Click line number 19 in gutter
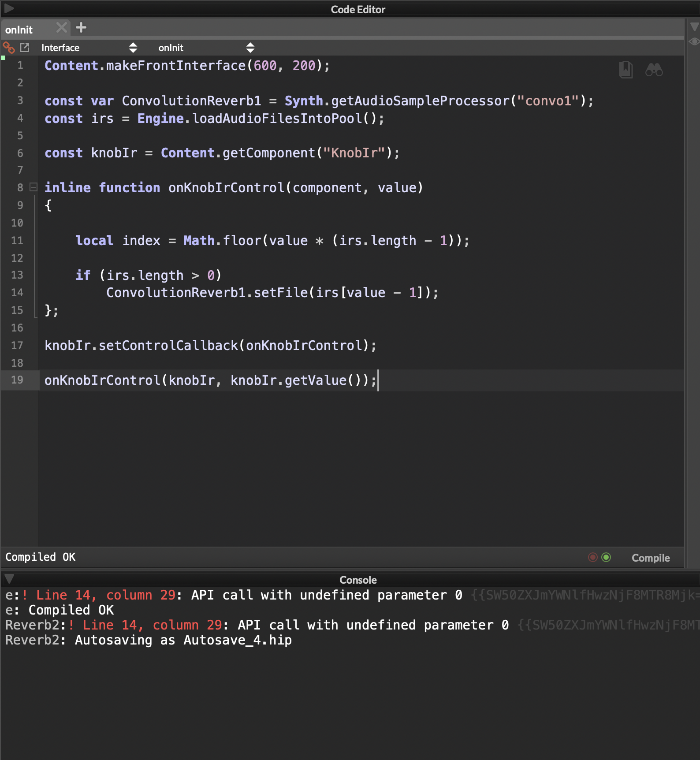The width and height of the screenshot is (700, 760). pyautogui.click(x=17, y=380)
